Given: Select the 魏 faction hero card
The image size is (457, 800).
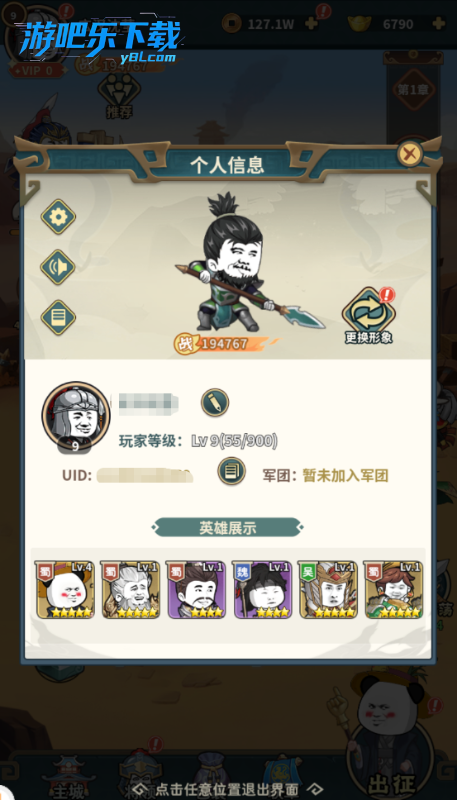Looking at the screenshot, I should pyautogui.click(x=262, y=590).
